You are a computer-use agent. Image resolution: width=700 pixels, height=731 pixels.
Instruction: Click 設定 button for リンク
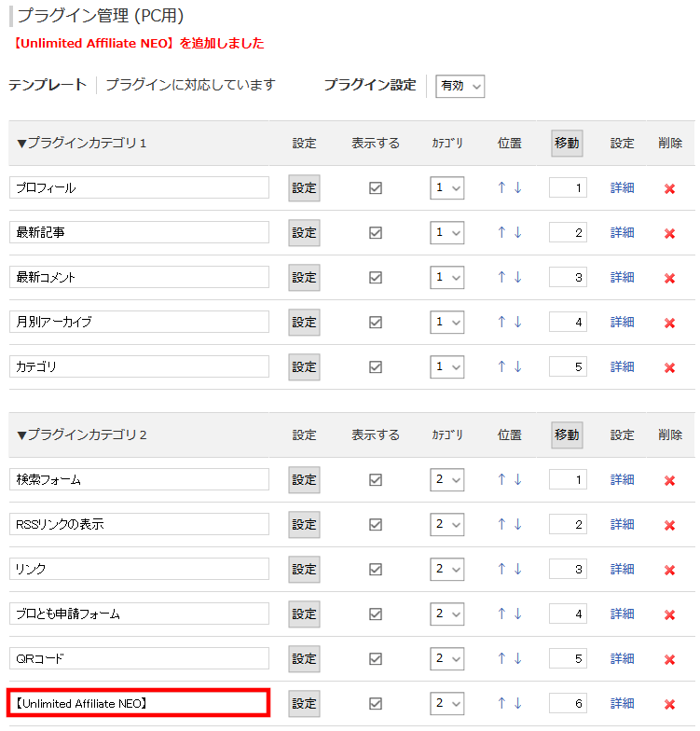point(304,569)
